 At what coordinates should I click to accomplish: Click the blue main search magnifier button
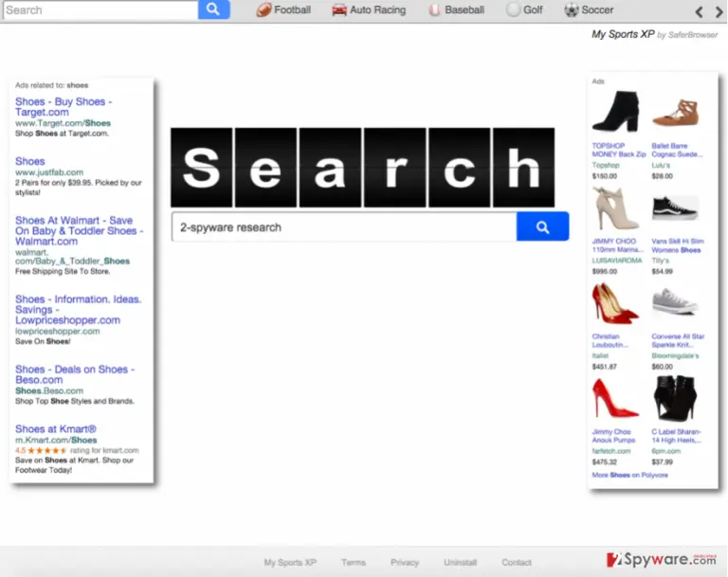click(542, 226)
